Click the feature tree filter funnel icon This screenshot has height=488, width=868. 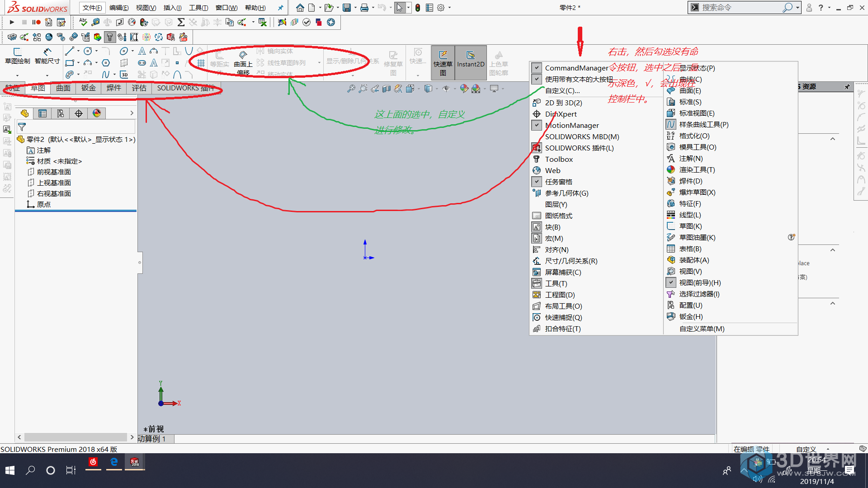tap(22, 127)
